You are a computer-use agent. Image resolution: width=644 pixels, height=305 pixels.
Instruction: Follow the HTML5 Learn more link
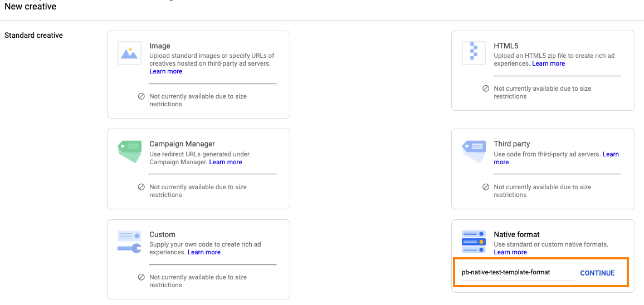pos(548,63)
